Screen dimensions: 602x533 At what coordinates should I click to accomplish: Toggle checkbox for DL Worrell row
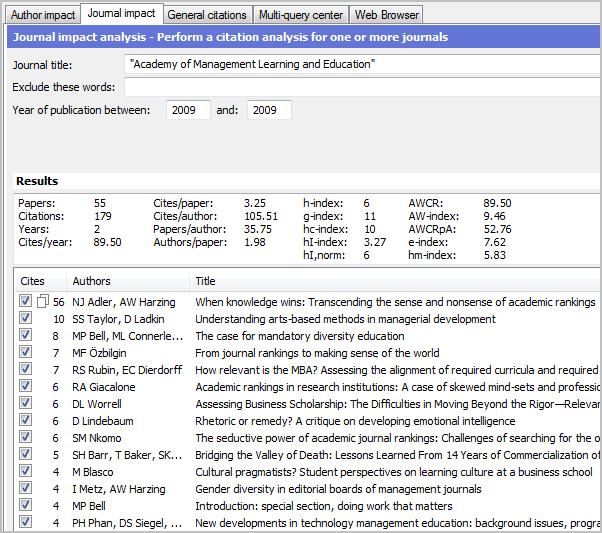point(25,403)
